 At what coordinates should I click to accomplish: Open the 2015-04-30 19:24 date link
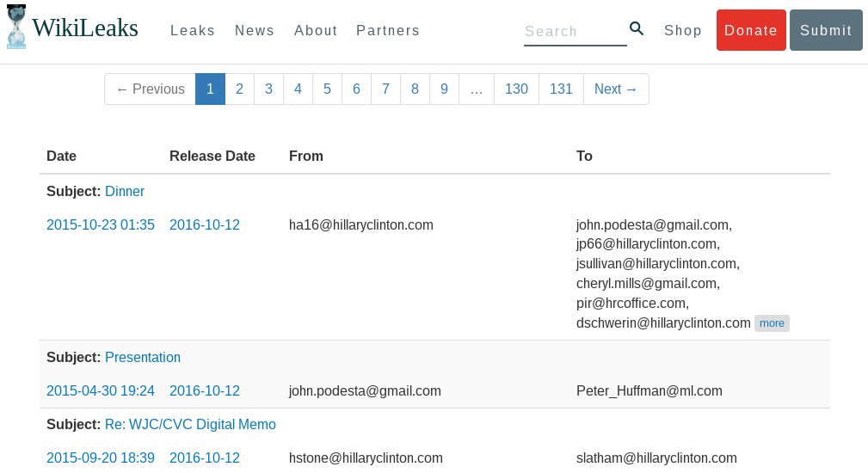pos(100,390)
